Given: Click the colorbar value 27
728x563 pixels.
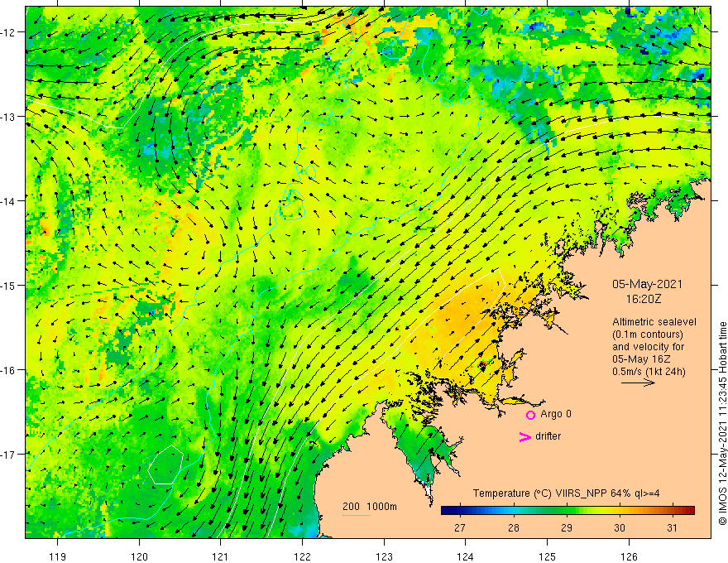Looking at the screenshot, I should [x=460, y=527].
